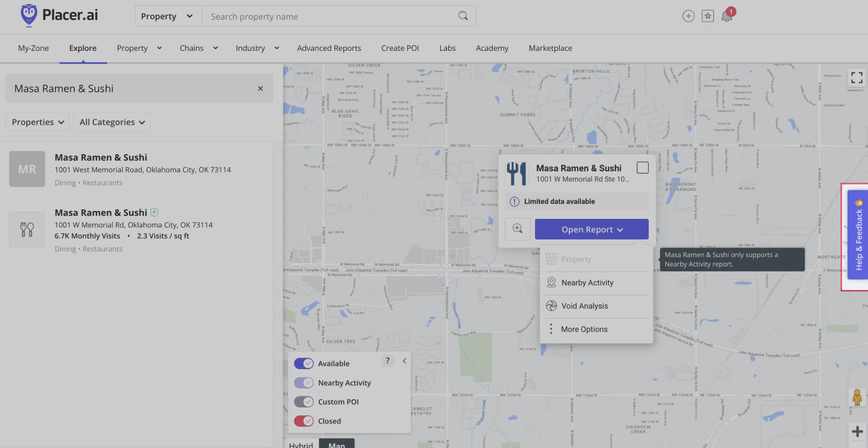Click the restaurant cutlery icon in popup

(x=516, y=173)
